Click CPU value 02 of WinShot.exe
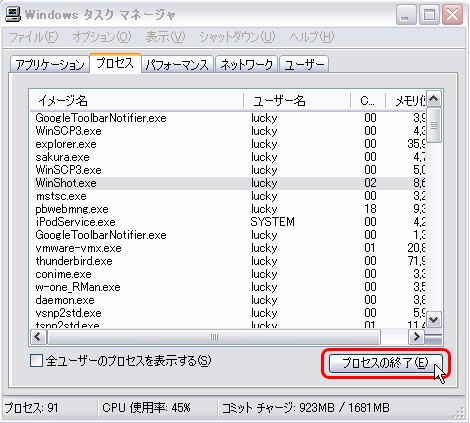Screen dimensions: 470x423 [x=370, y=183]
